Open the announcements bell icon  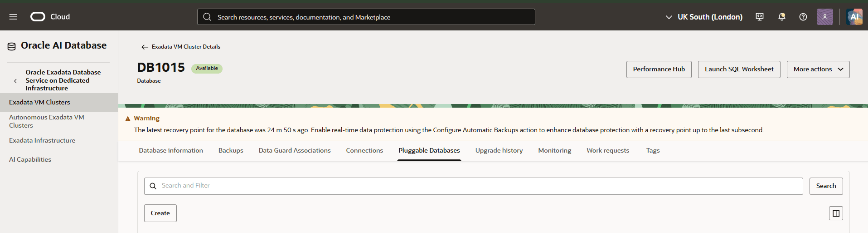(782, 17)
